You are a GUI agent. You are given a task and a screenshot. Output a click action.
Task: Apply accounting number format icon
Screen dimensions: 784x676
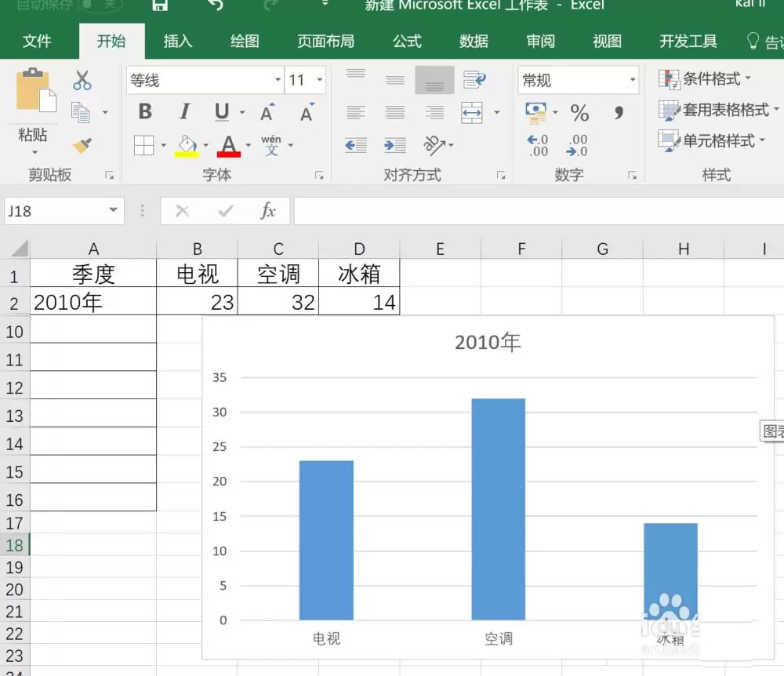[536, 113]
